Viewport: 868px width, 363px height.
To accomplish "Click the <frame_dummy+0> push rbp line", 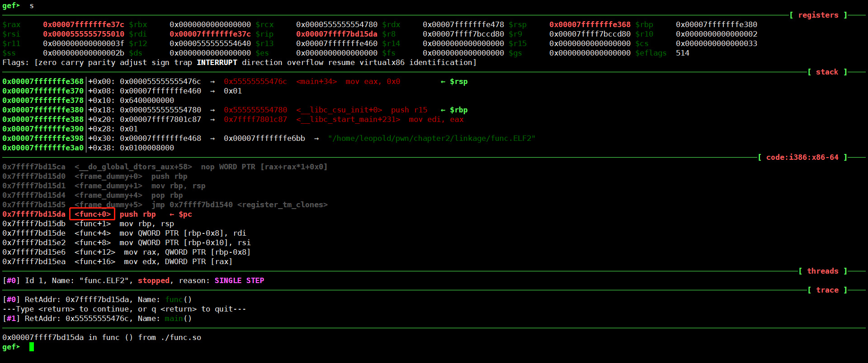I will [95, 176].
